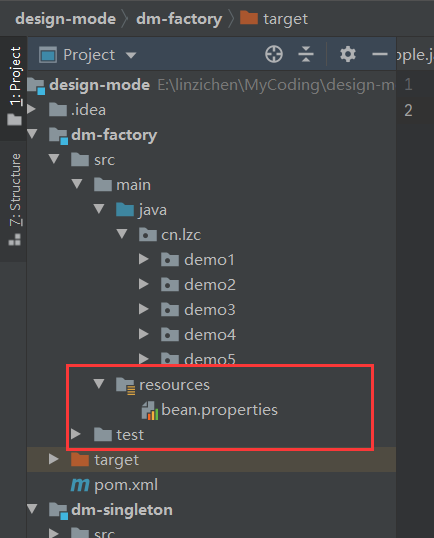
Task: Select the target folder row label
Action: (x=117, y=460)
